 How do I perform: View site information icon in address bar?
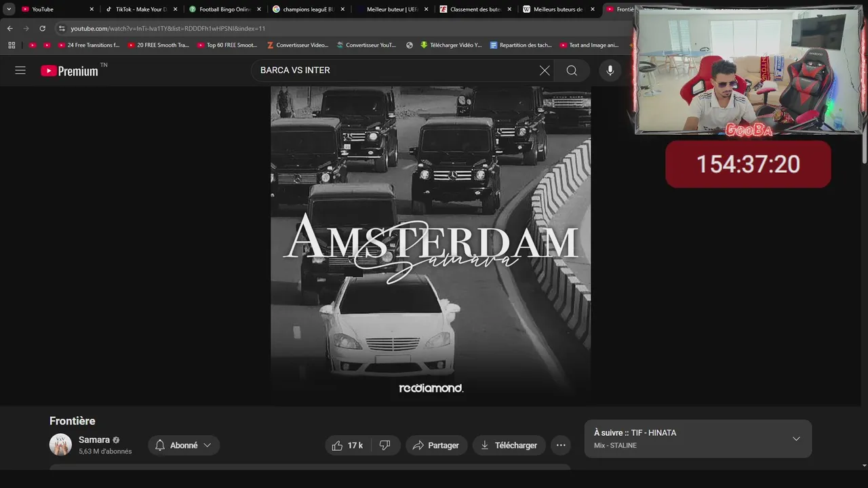pos(62,28)
